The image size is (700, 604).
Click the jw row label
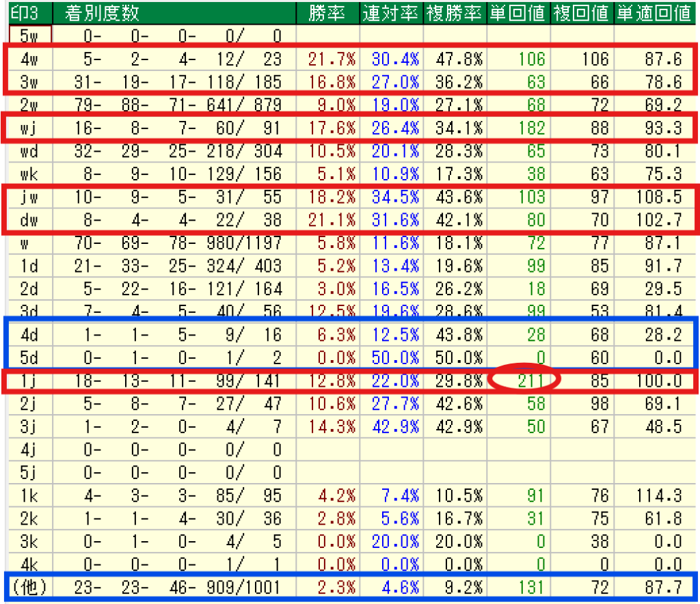click(29, 197)
